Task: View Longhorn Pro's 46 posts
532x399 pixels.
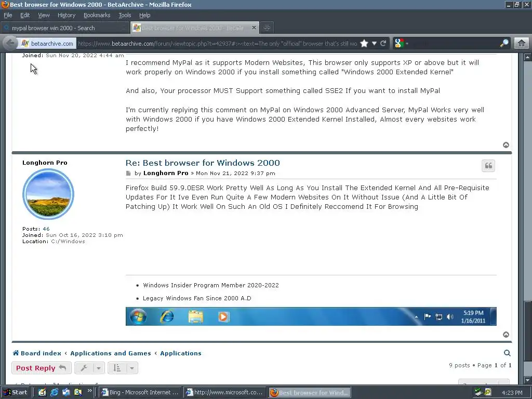Action: [46, 229]
